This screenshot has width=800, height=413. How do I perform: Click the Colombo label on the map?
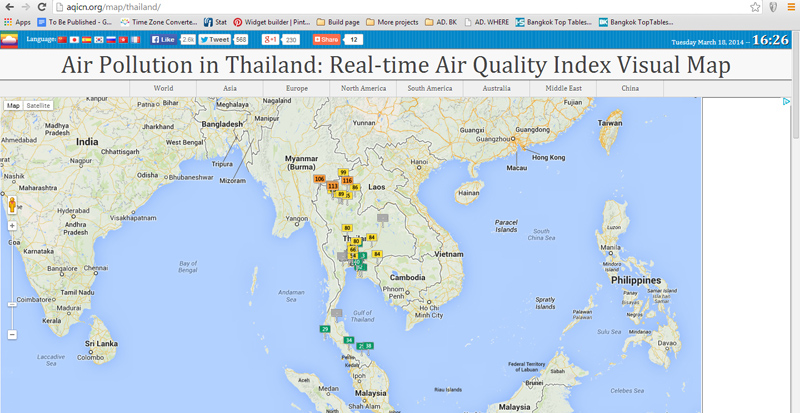click(x=91, y=357)
